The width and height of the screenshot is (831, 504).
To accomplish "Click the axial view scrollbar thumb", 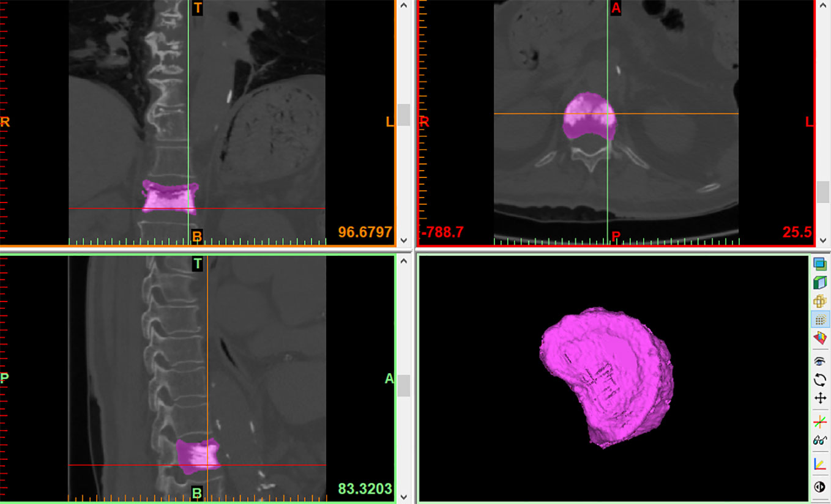I will point(823,192).
